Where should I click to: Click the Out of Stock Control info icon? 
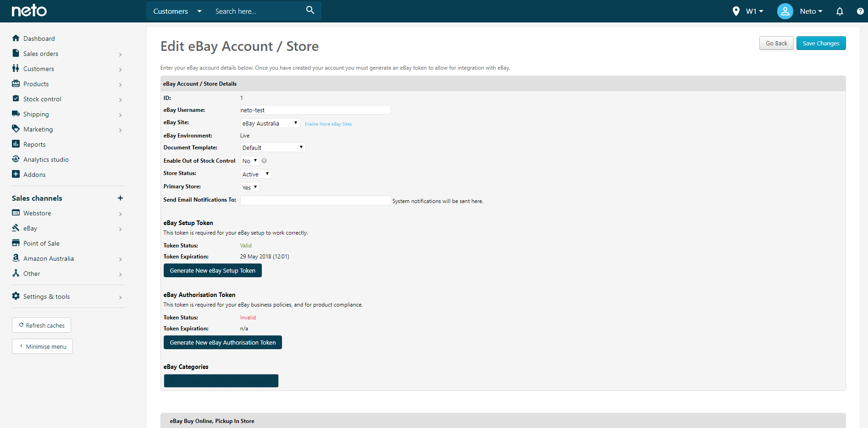264,160
